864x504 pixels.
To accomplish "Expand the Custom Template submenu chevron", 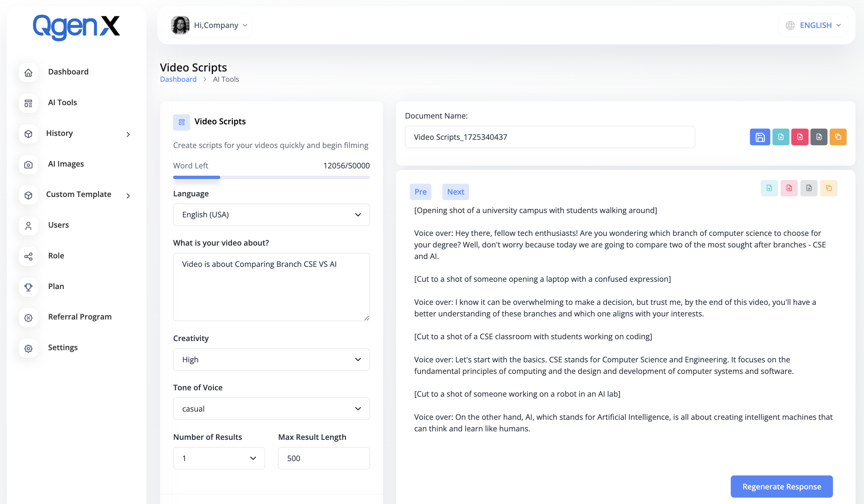I will pyautogui.click(x=128, y=196).
